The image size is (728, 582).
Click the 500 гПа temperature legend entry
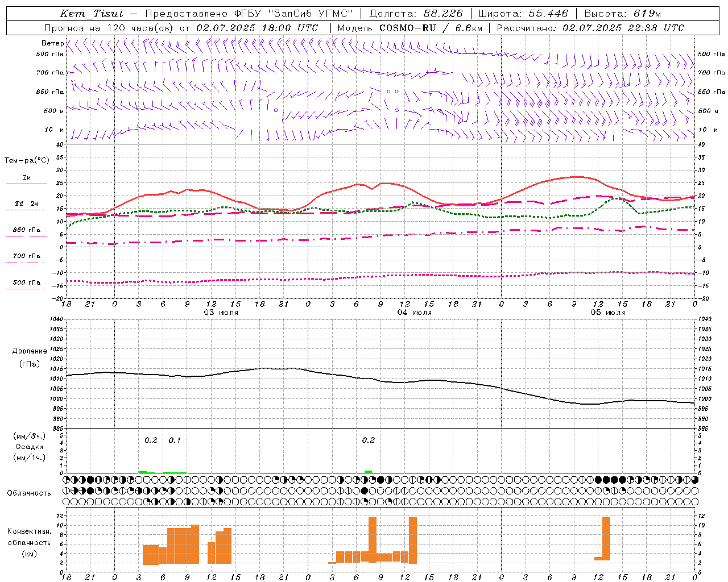pyautogui.click(x=27, y=282)
